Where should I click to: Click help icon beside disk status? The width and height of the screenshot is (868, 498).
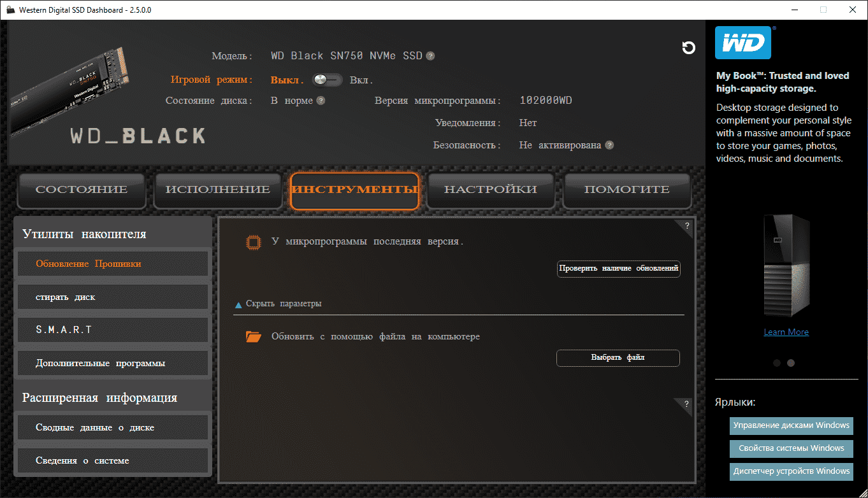321,101
